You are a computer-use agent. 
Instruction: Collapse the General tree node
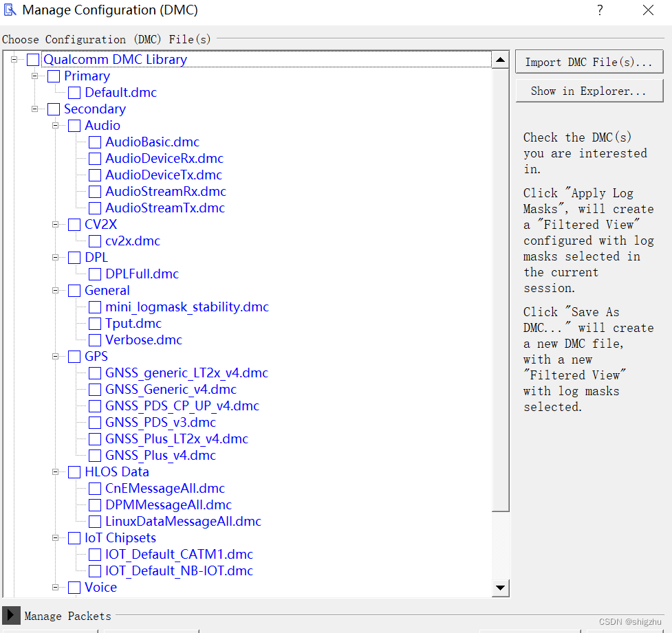point(55,290)
